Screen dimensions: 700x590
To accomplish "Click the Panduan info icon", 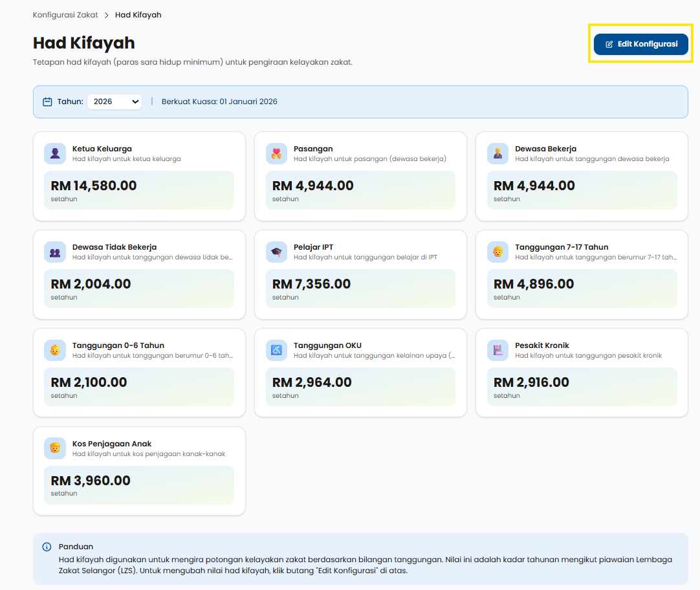I will click(x=47, y=547).
